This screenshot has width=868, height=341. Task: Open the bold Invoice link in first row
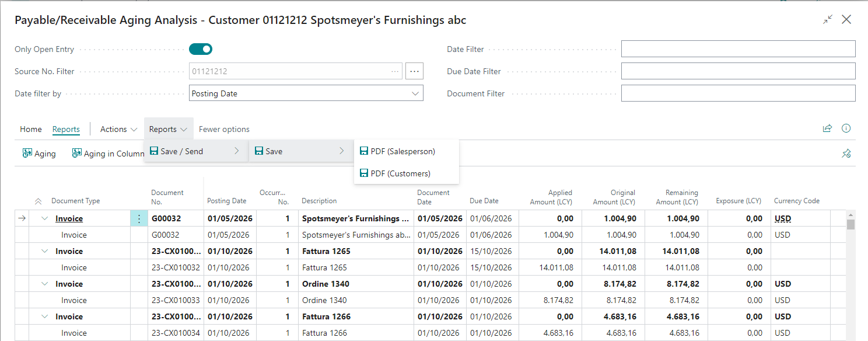(69, 219)
